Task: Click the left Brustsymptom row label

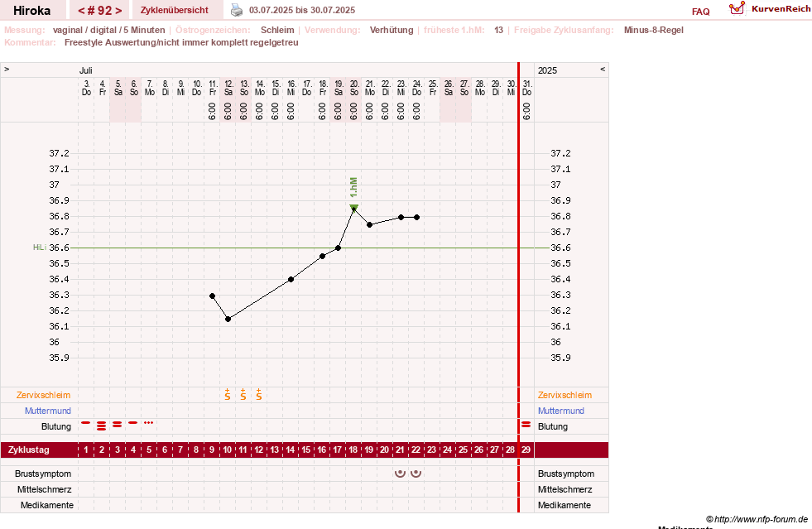Action: coord(43,474)
